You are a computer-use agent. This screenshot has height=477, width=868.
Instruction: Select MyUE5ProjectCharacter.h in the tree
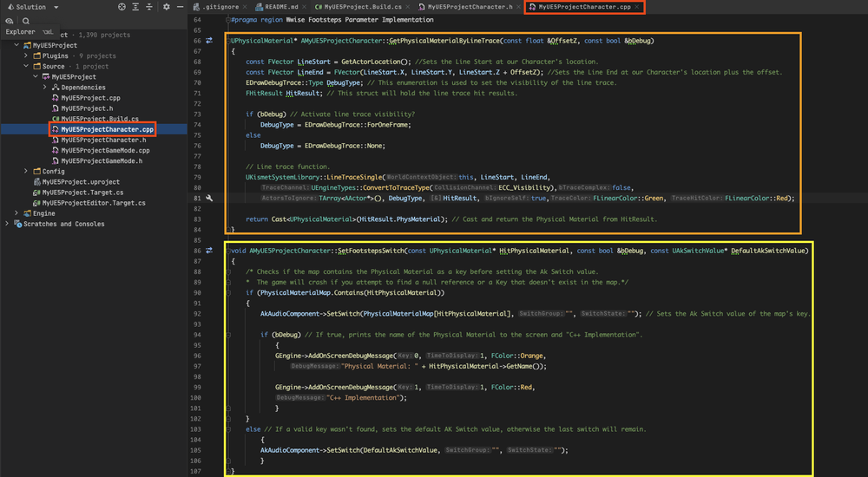[103, 140]
